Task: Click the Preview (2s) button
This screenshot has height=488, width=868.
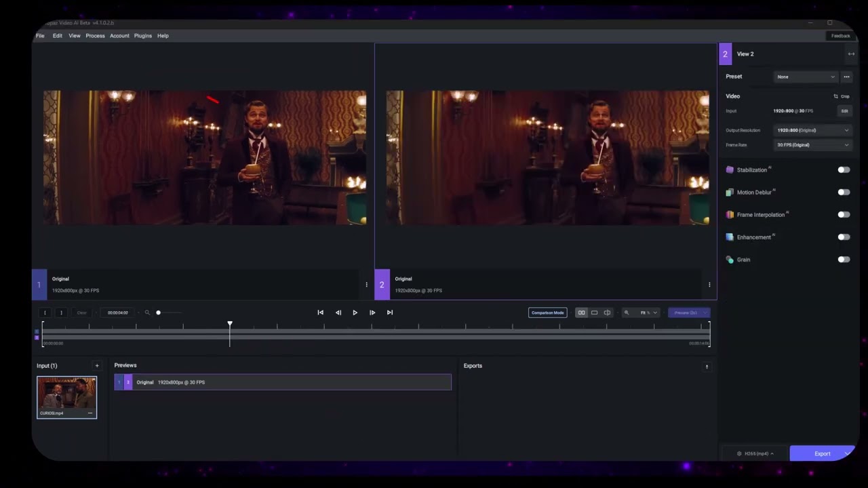Action: pyautogui.click(x=685, y=312)
